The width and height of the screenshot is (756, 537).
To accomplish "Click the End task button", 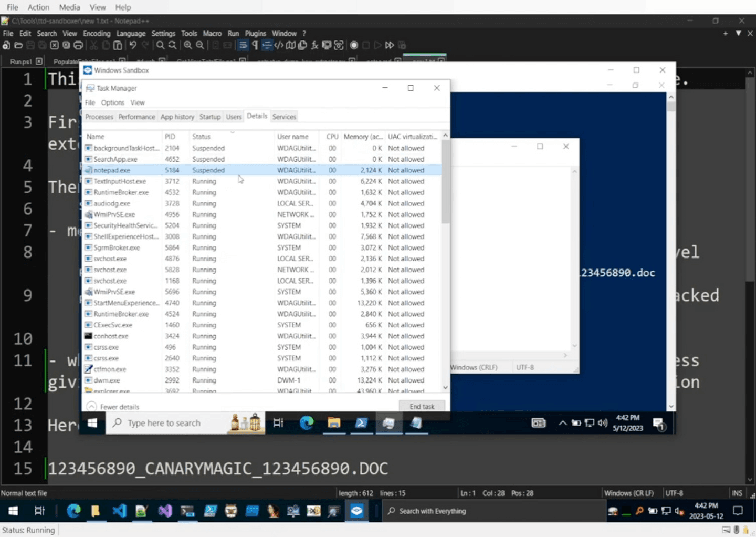I will click(x=422, y=406).
